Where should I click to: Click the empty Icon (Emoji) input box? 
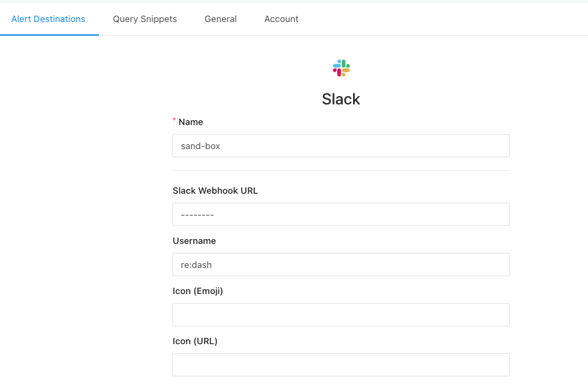pyautogui.click(x=341, y=315)
